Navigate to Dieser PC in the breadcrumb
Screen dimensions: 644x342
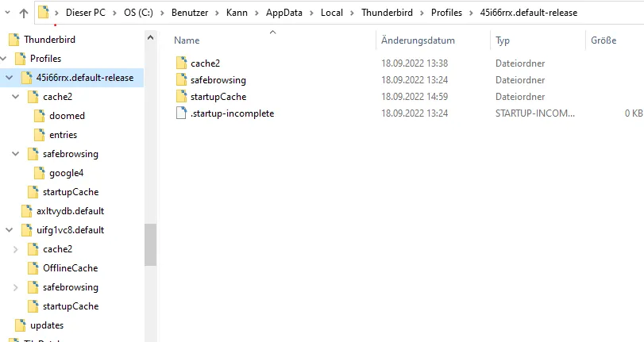86,13
